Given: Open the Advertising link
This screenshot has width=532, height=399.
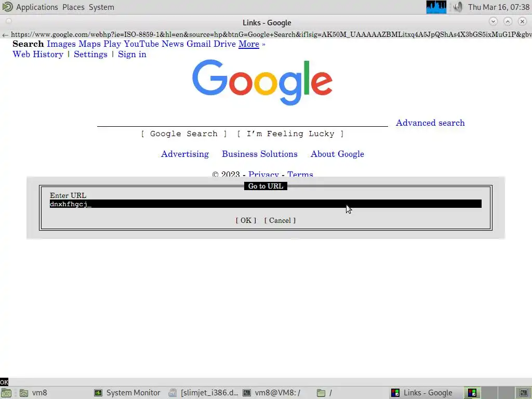Looking at the screenshot, I should pyautogui.click(x=185, y=154).
